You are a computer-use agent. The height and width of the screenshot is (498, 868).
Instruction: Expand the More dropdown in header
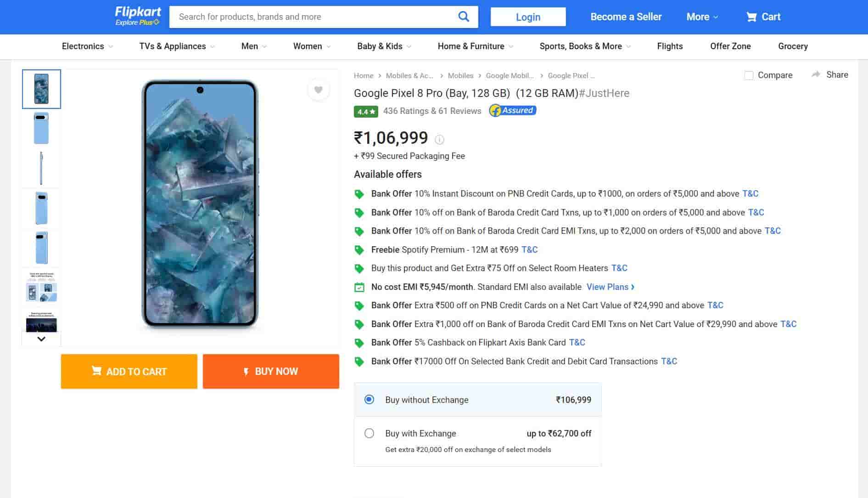[702, 17]
